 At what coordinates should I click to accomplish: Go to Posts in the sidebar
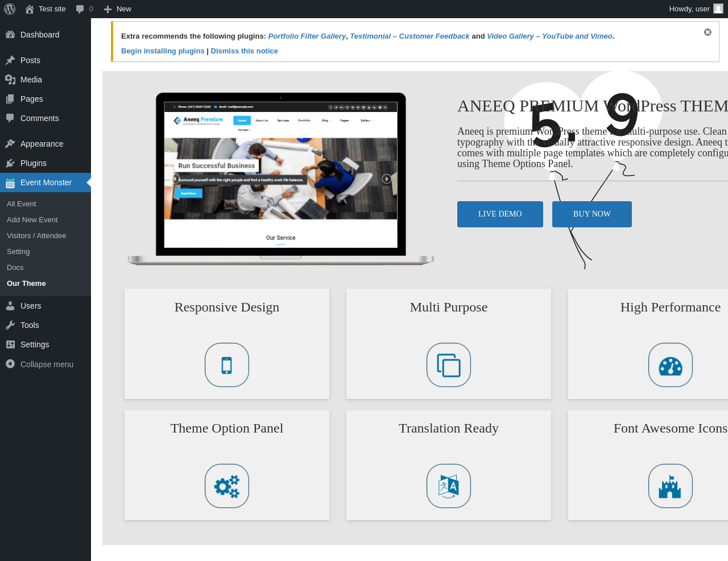point(45,60)
